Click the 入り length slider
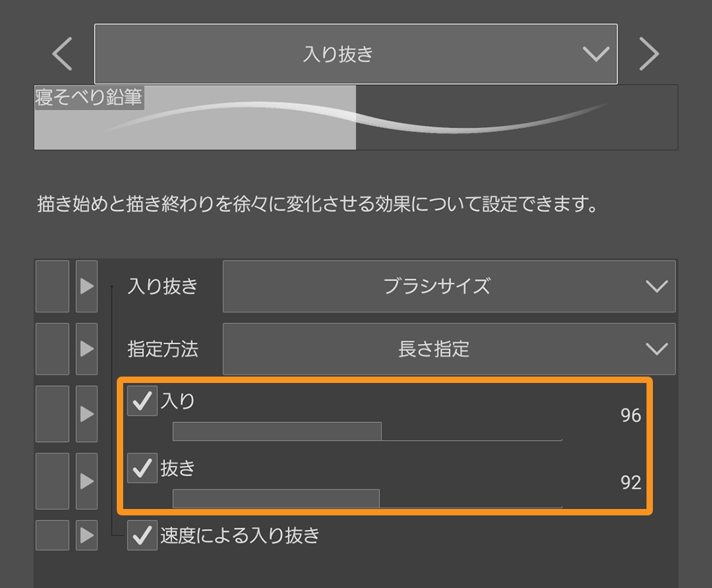Viewport: 712px width, 588px height. click(367, 431)
